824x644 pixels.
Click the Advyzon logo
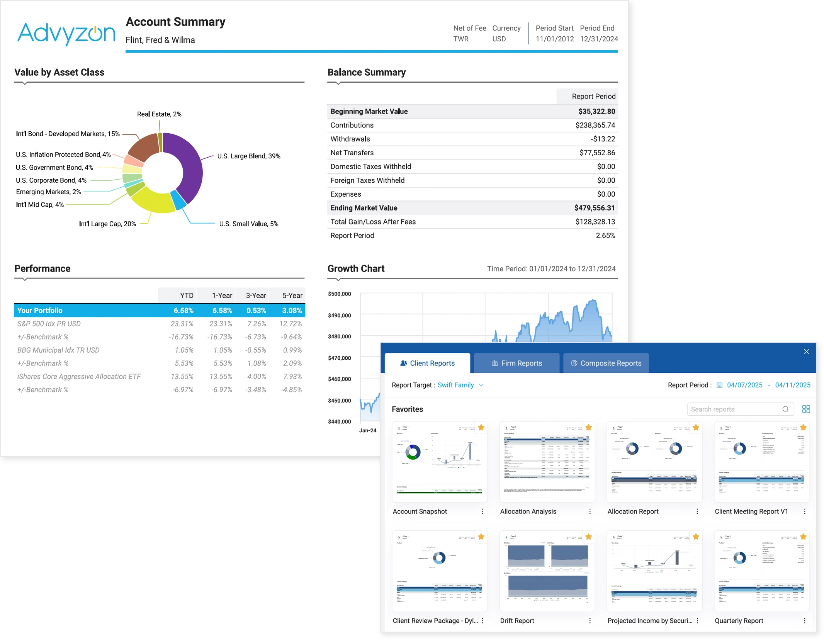[x=66, y=34]
